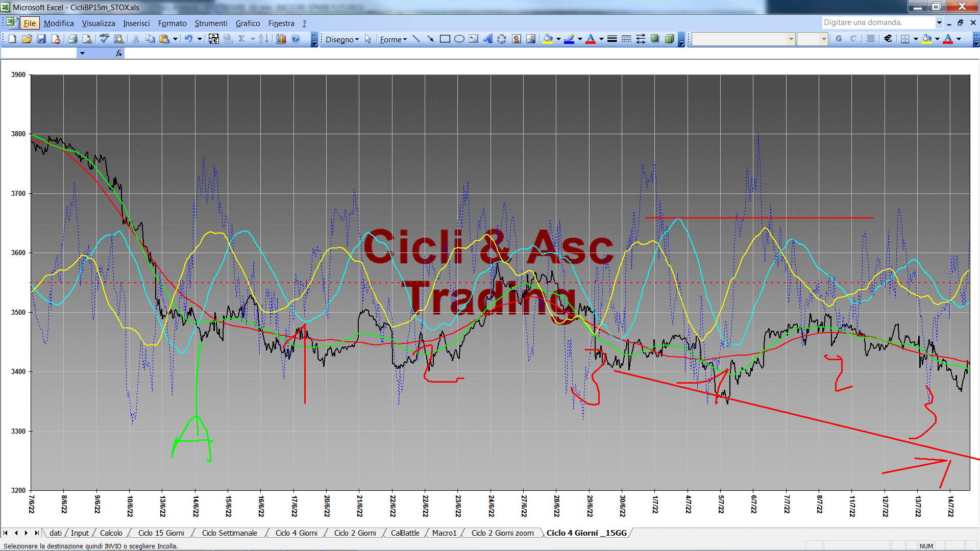
Task: Click drawing Line Color brush swatch
Action: tap(570, 39)
